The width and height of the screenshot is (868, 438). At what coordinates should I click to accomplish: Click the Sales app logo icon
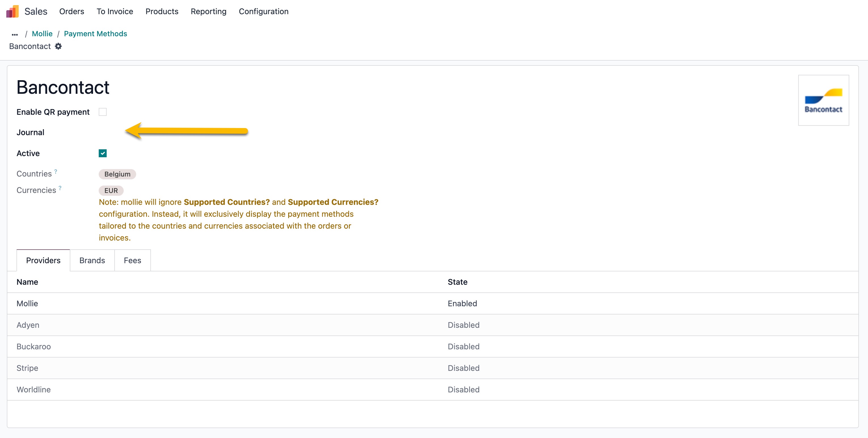click(x=12, y=11)
